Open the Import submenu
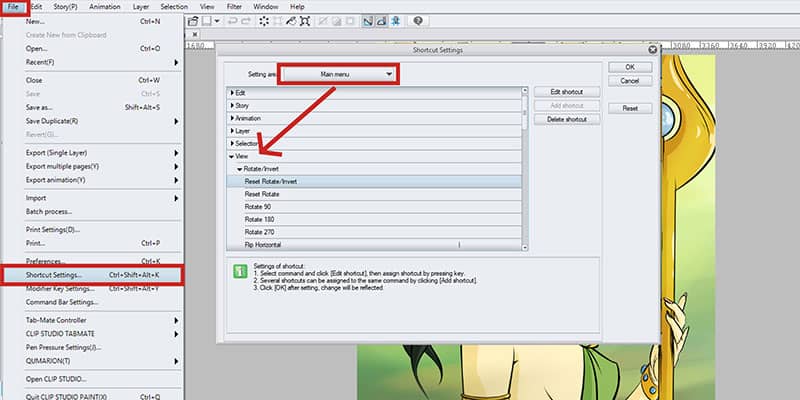Screen dimensions: 800x400 tap(93, 198)
